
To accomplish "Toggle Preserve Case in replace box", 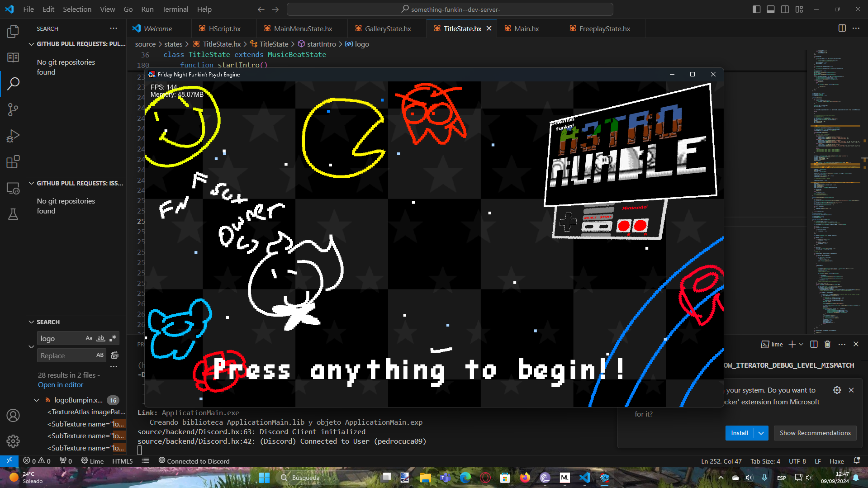I will tap(100, 355).
